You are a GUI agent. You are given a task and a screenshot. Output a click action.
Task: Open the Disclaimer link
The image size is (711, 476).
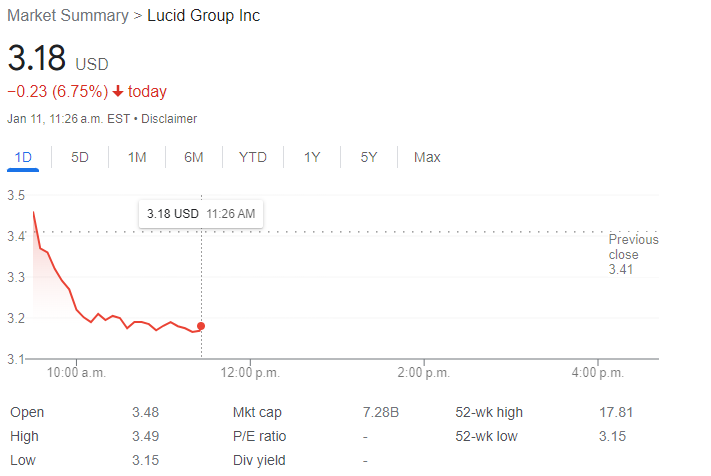point(169,119)
